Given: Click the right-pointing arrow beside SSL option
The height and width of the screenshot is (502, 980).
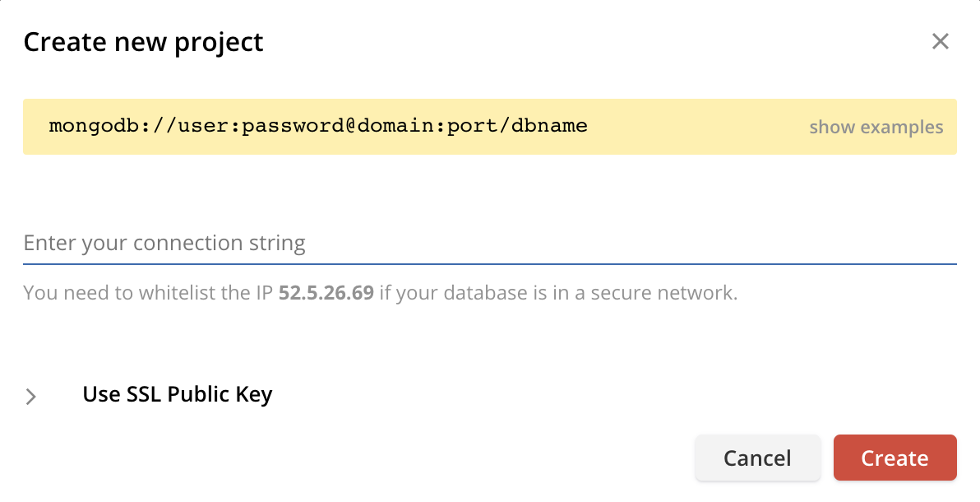Looking at the screenshot, I should point(30,396).
